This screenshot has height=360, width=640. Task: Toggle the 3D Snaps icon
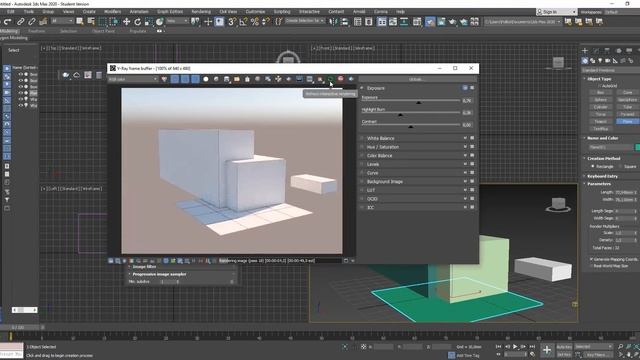(232, 22)
